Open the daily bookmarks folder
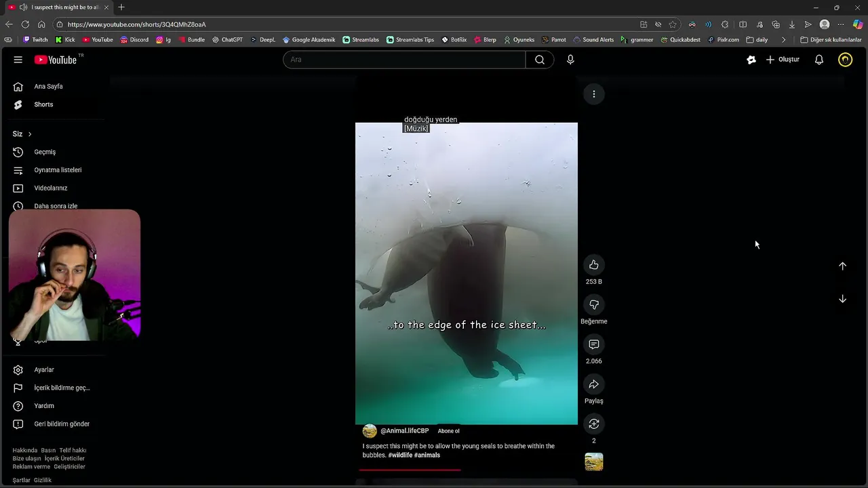 [x=757, y=40]
